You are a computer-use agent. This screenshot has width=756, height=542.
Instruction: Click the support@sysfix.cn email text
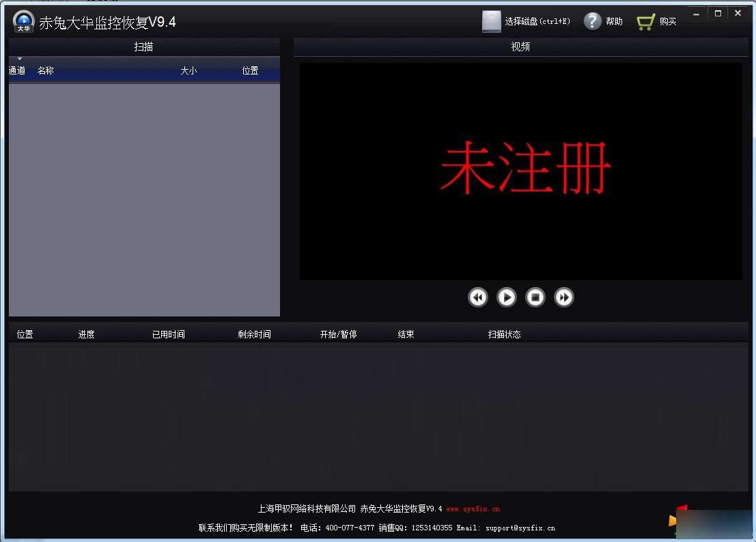tap(520, 528)
